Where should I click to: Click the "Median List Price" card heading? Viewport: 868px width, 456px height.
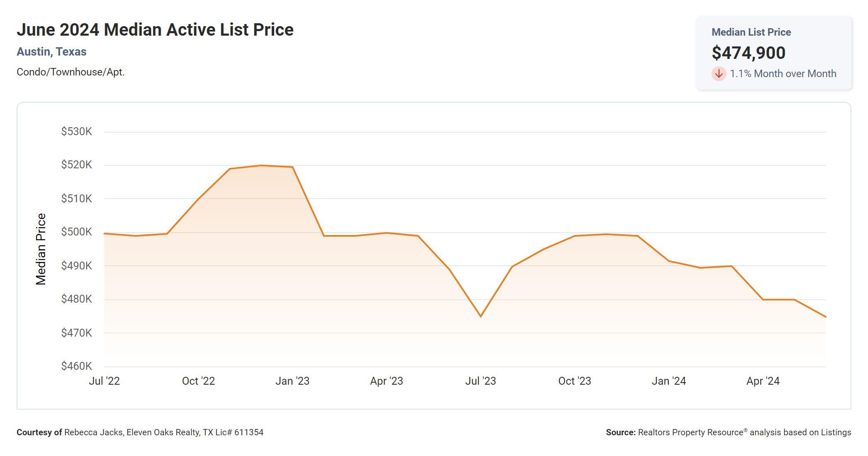(x=751, y=32)
